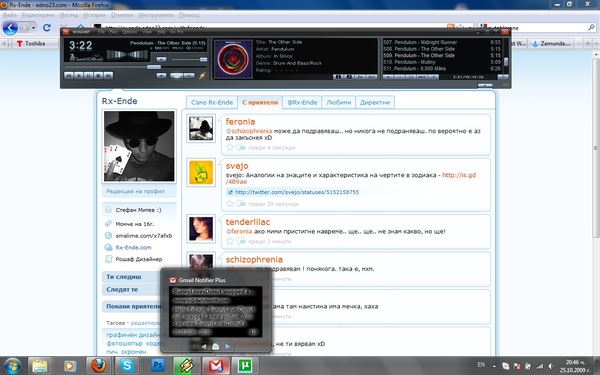
Task: Open Winamp View menu
Action: [x=147, y=32]
